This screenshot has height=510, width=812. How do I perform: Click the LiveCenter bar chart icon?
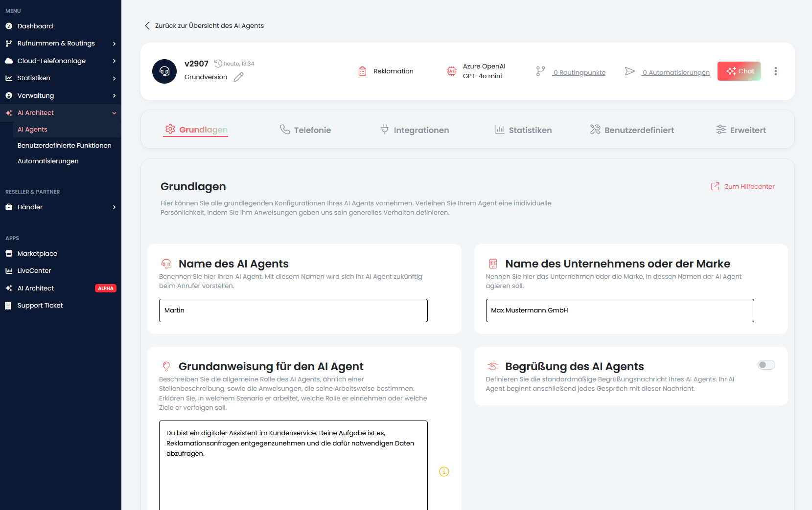(9, 271)
